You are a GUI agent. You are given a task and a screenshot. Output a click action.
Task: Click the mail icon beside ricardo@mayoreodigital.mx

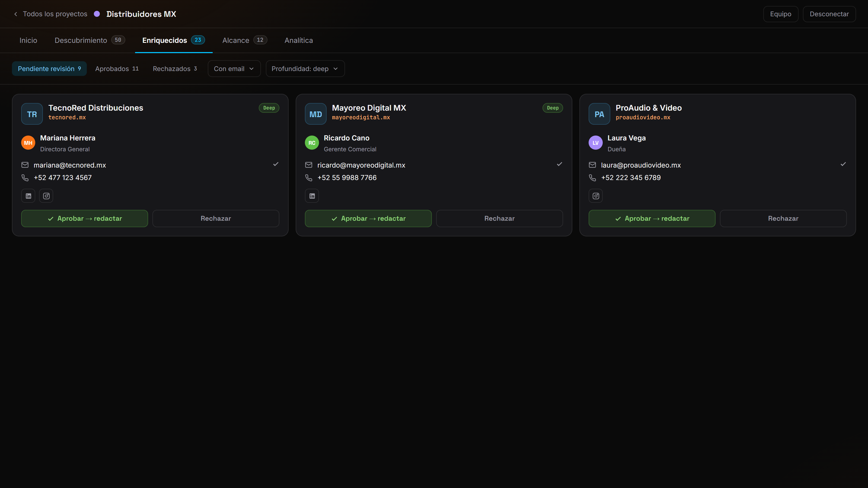[x=309, y=165]
